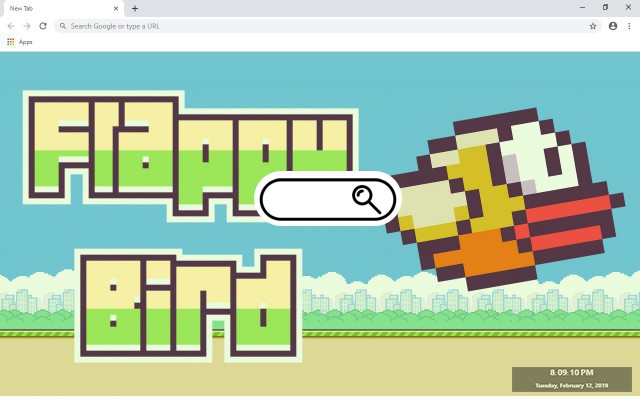Open a new tab with plus button
The width and height of the screenshot is (640, 400).
click(x=135, y=8)
